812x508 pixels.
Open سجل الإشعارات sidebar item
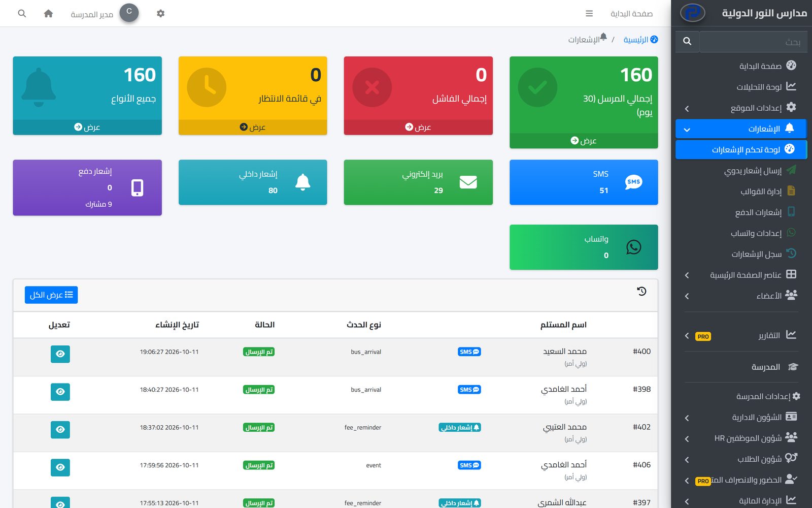(x=741, y=254)
